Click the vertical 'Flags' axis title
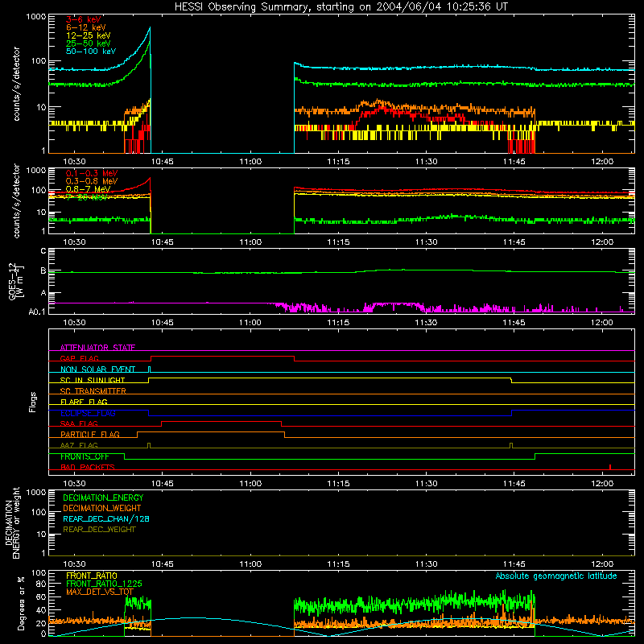Screen dimensions: 644x644 33,402
